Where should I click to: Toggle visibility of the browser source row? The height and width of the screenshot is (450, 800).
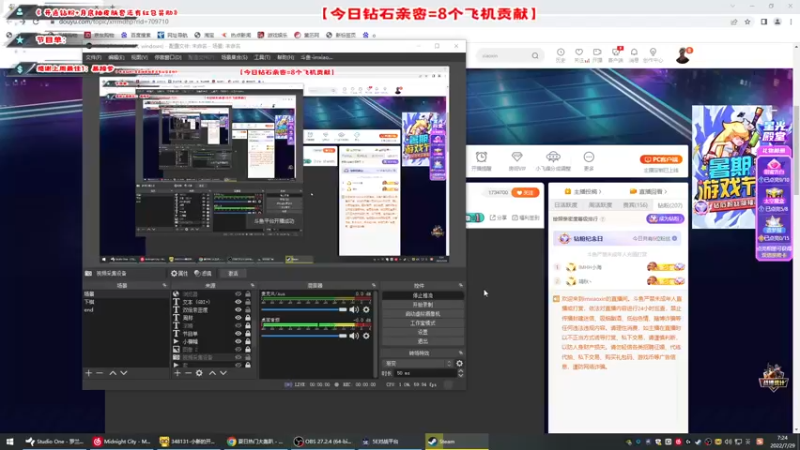[x=238, y=294]
